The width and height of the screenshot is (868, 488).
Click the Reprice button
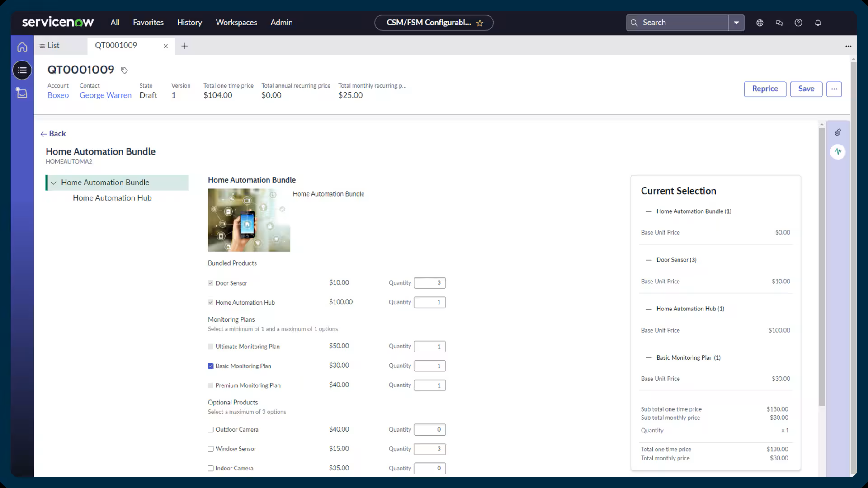click(x=765, y=89)
